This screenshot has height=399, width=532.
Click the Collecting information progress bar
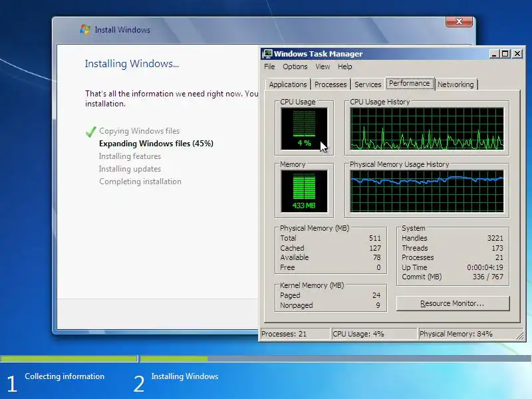(x=68, y=358)
